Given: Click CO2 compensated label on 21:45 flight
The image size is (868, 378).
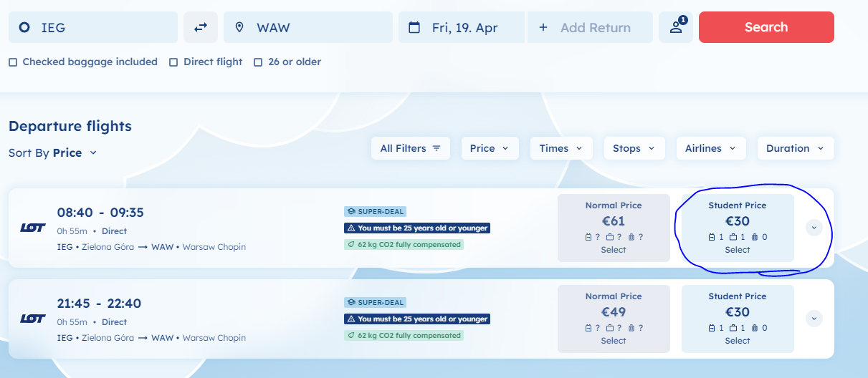Looking at the screenshot, I should coord(404,335).
